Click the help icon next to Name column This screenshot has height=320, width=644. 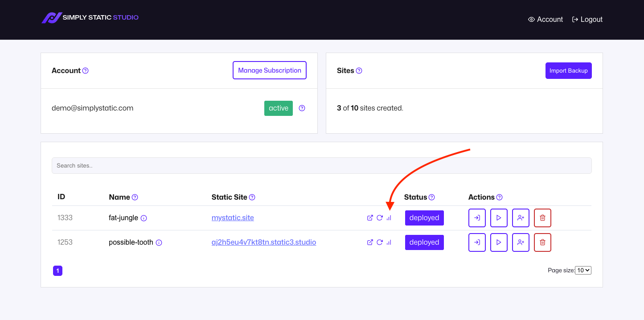click(135, 197)
